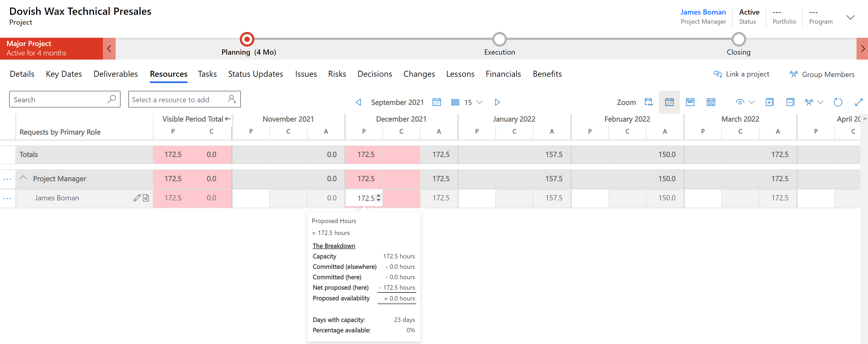Open the date picker calendar beside September 2021

[436, 102]
